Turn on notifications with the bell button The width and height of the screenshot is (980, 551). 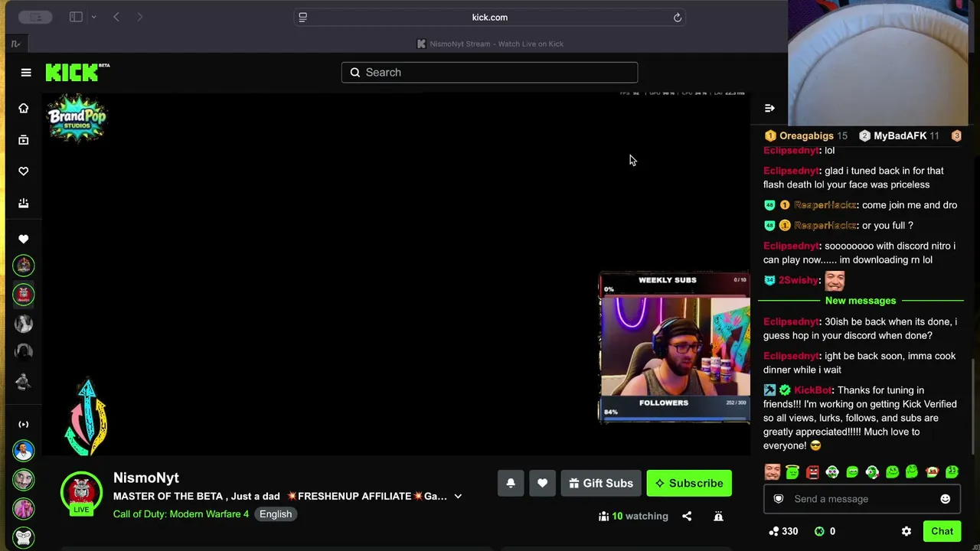(511, 484)
